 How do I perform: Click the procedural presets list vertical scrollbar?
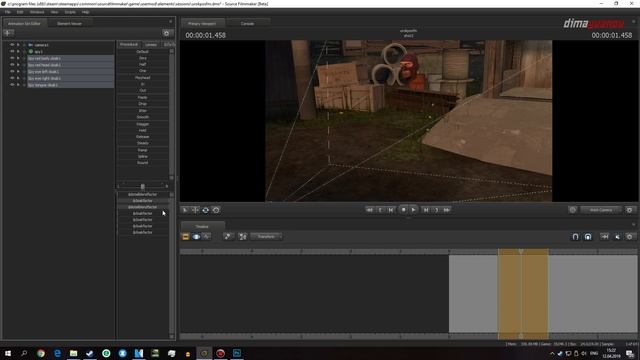[x=172, y=114]
